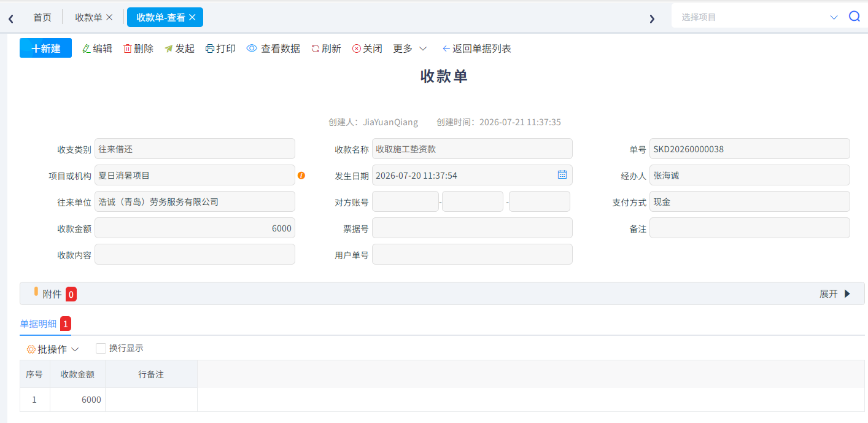The height and width of the screenshot is (423, 868).
Task: Click the 编辑 pencil icon
Action: 87,49
